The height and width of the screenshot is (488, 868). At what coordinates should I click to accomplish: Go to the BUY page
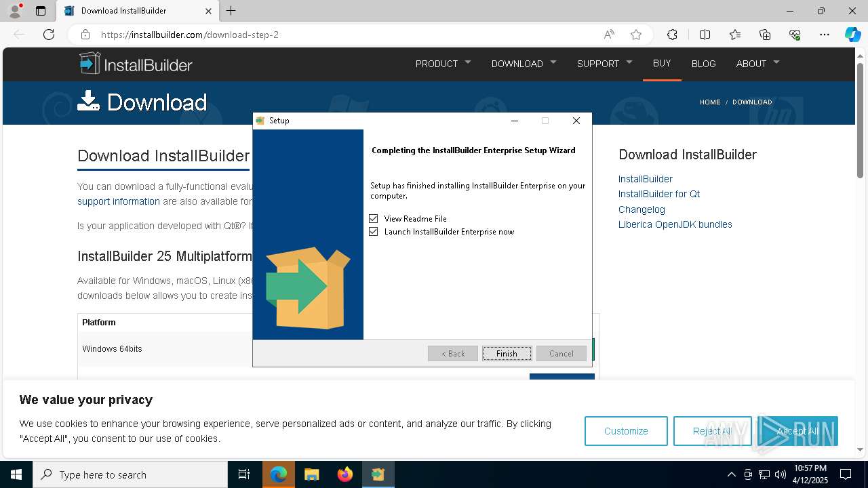[662, 63]
